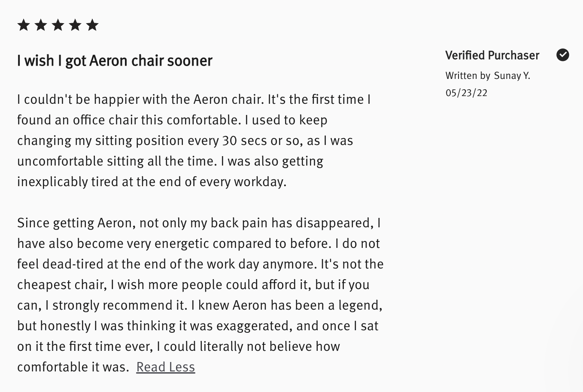583x392 pixels.
Task: Click the Verified Purchaser label
Action: point(492,55)
